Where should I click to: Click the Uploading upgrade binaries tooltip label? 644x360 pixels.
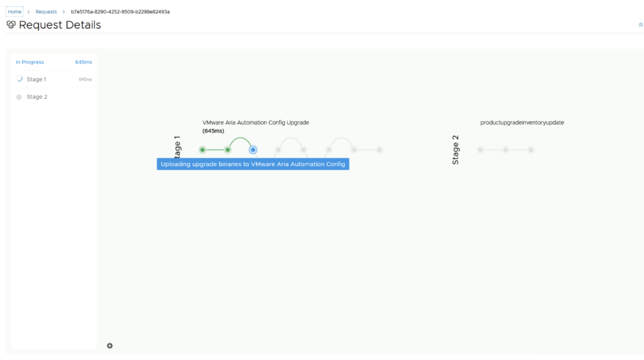[x=253, y=164]
